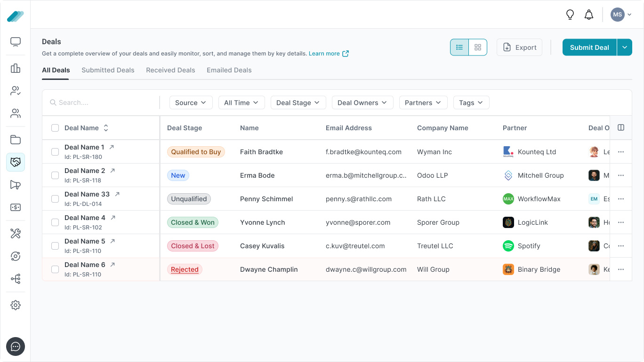Click the Export button

pyautogui.click(x=519, y=47)
